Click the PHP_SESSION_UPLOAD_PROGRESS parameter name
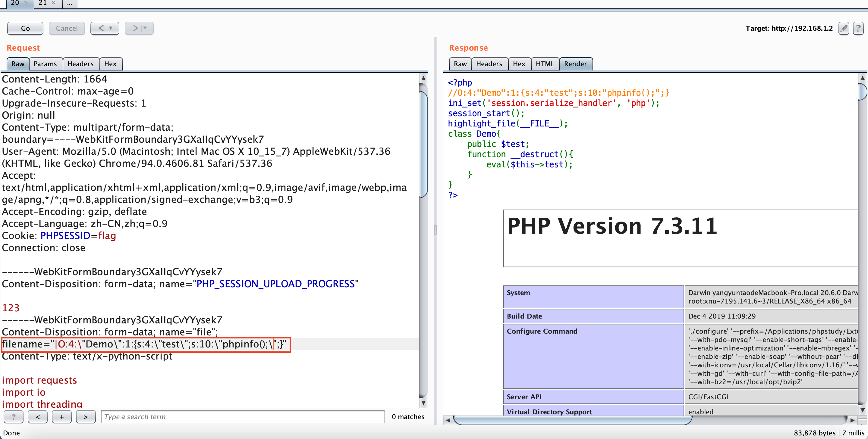 pyautogui.click(x=276, y=284)
